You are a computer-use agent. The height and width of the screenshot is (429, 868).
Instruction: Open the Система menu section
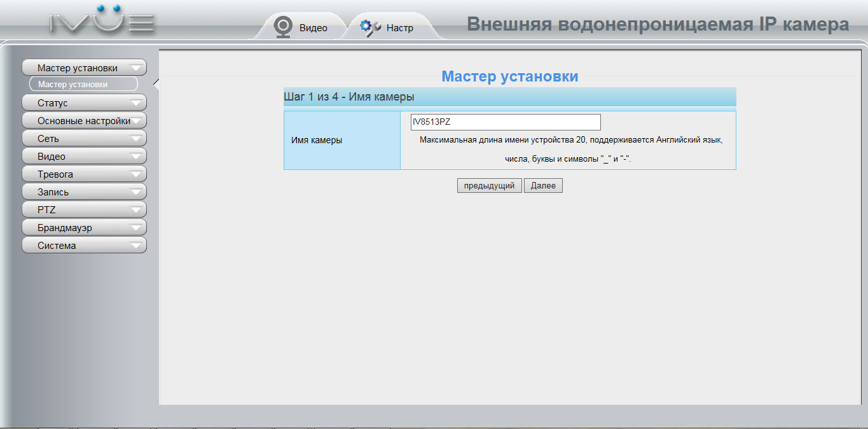(84, 245)
